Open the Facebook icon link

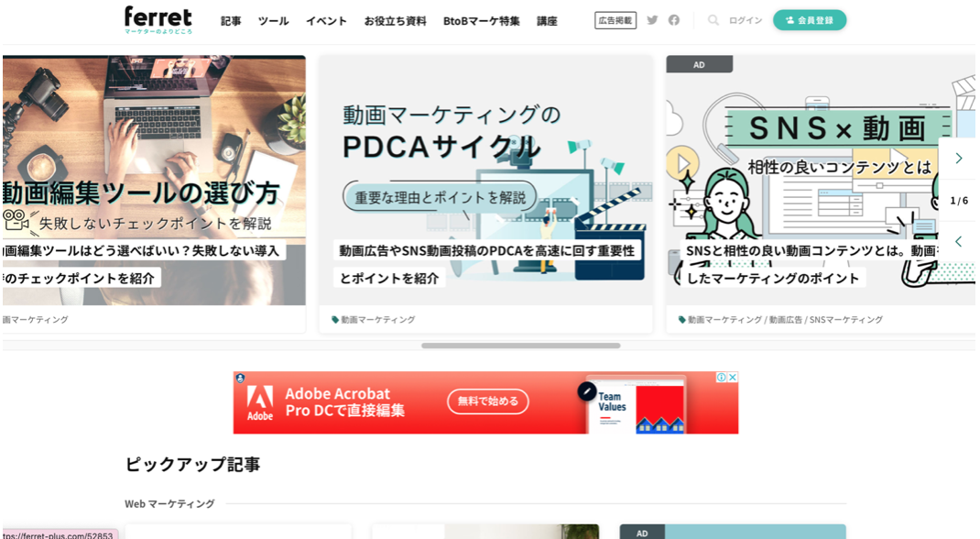(x=674, y=20)
